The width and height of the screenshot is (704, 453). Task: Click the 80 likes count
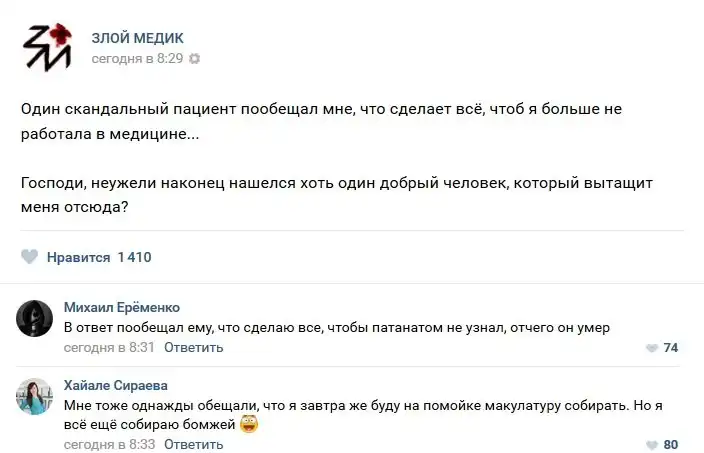coord(671,445)
